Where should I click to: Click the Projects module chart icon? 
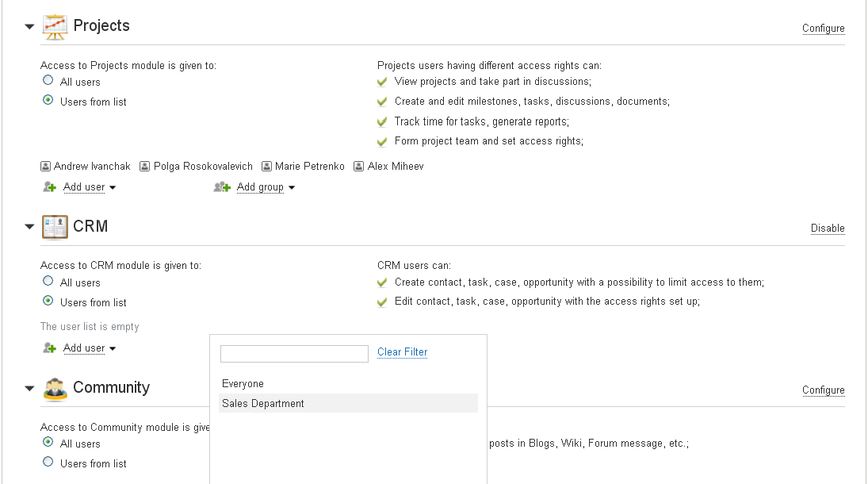[55, 27]
